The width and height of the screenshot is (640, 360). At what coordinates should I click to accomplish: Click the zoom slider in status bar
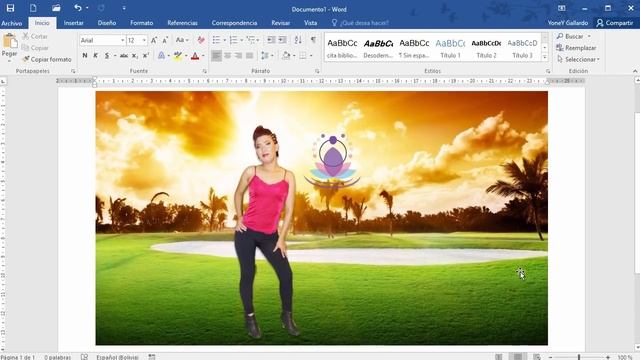click(x=579, y=357)
